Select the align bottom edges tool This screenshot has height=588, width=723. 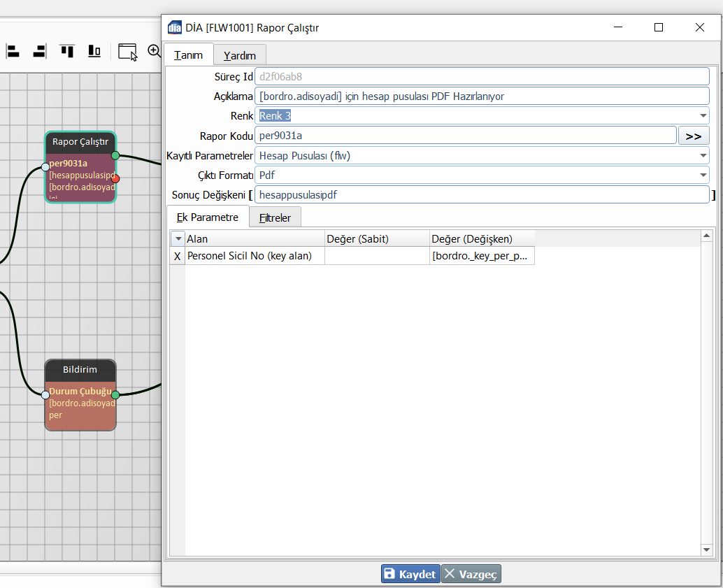tap(94, 51)
